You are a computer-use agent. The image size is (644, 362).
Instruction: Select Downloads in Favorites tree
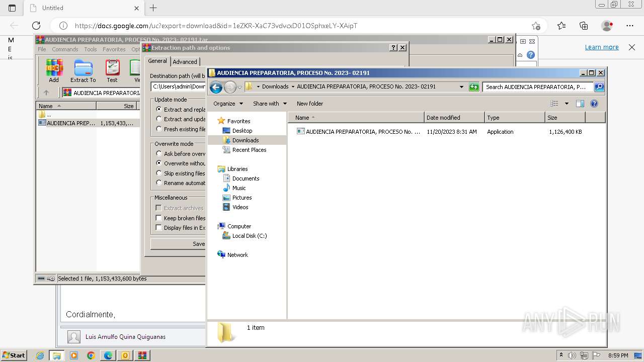tap(246, 140)
